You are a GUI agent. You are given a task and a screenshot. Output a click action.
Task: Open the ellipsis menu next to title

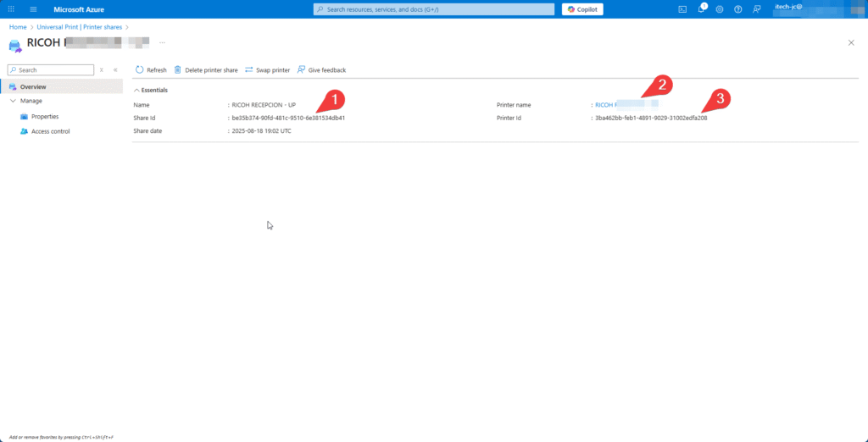162,42
